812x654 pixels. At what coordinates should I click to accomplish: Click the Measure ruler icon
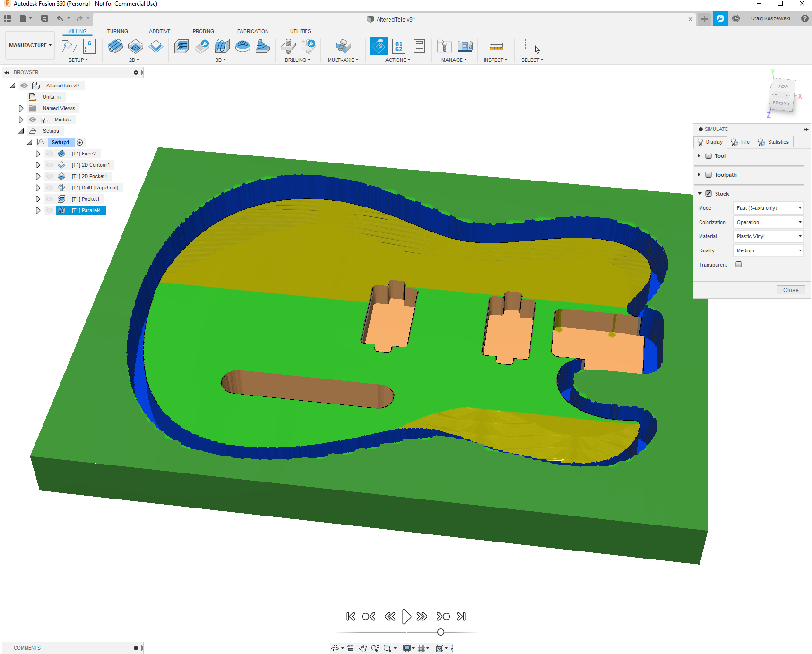(x=496, y=46)
